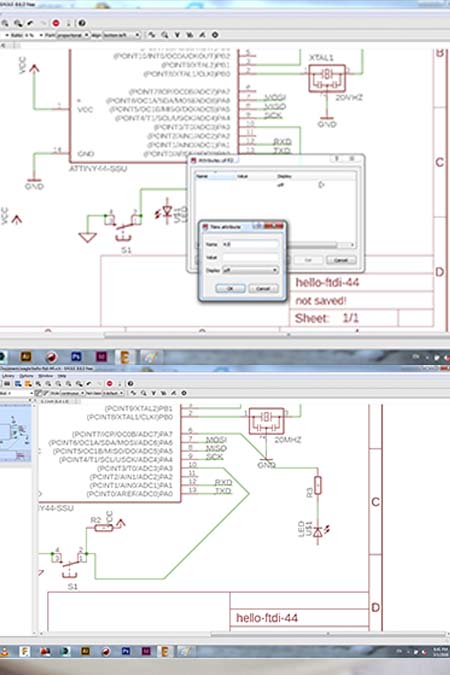Open the EAGLE 'E' icon in the lower taskbar
The image size is (450, 675).
click(x=164, y=651)
